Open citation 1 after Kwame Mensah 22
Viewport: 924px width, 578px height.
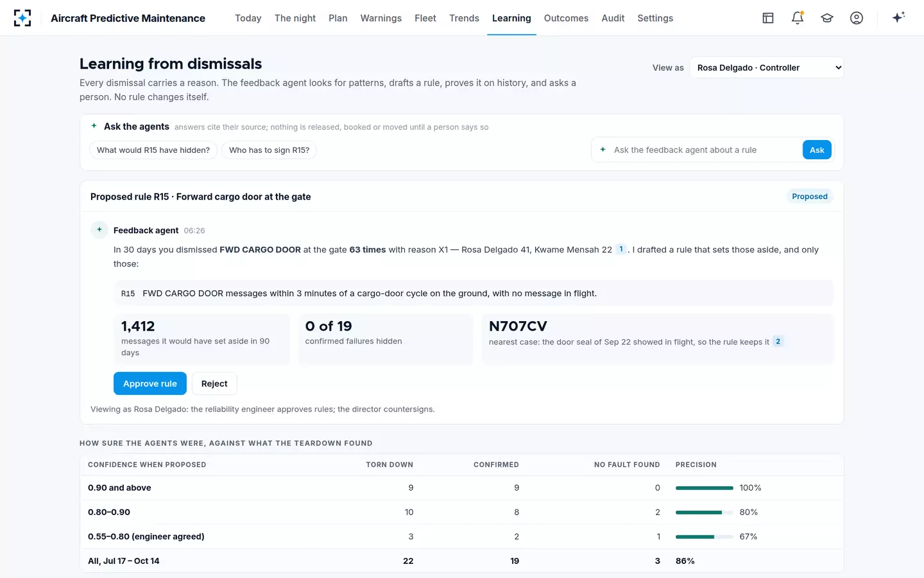click(x=621, y=249)
